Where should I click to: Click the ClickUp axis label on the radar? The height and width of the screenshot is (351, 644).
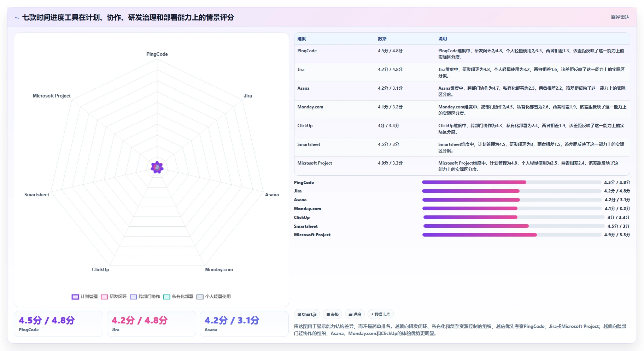coord(100,270)
